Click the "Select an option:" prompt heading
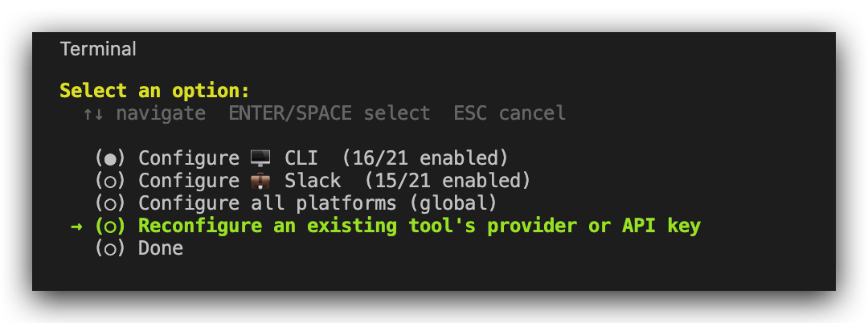 coord(154,90)
